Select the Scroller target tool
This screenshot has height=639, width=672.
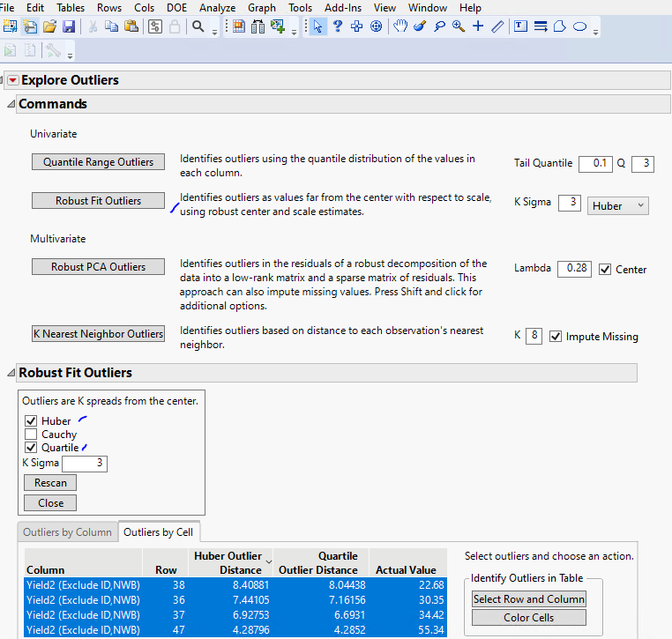pos(376,26)
